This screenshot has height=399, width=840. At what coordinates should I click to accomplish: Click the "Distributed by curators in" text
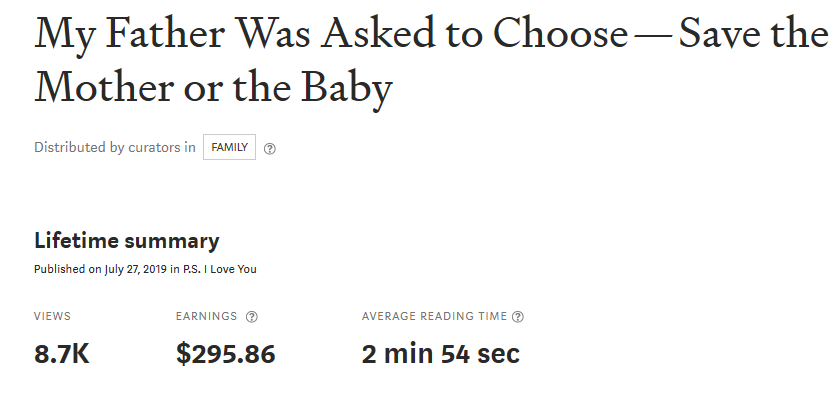click(115, 147)
